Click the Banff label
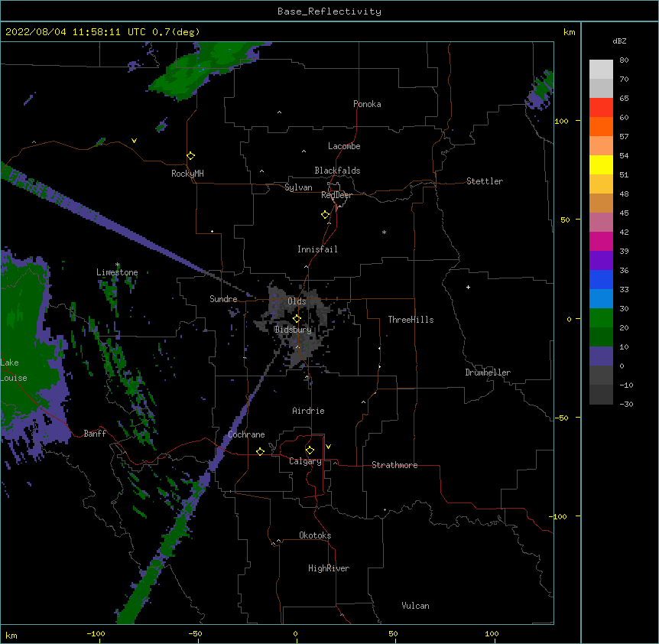Image resolution: width=659 pixels, height=644 pixels. point(95,434)
